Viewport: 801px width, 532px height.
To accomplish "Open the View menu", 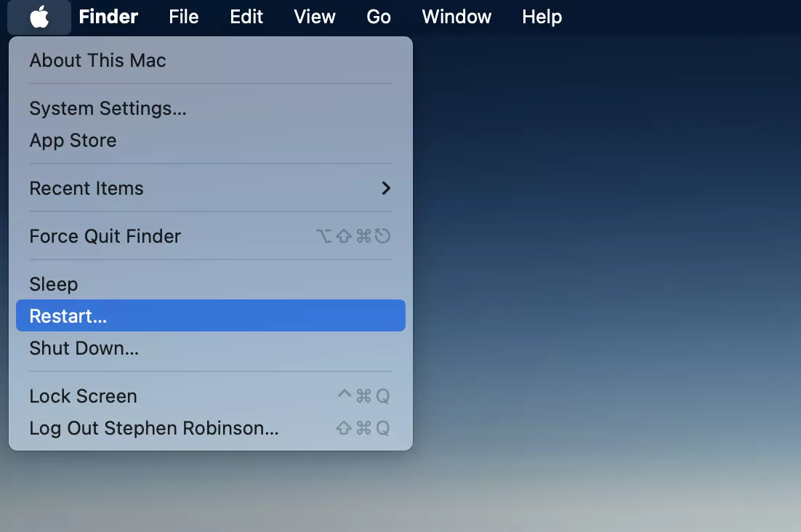I will pyautogui.click(x=315, y=17).
